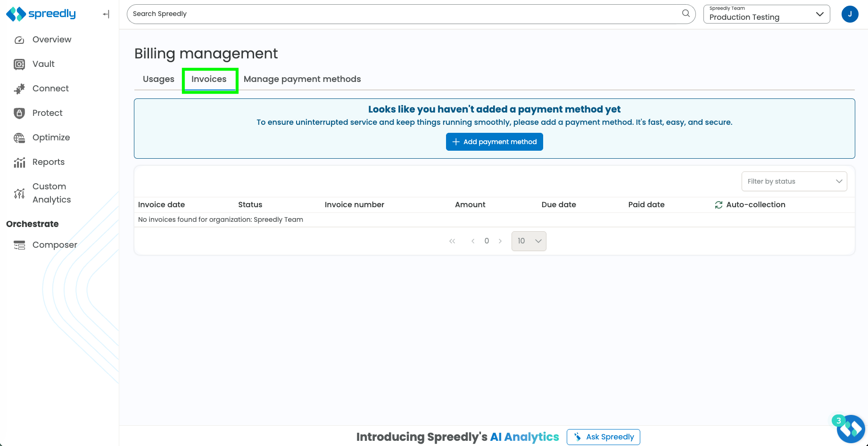Switch to the Usages tab
The width and height of the screenshot is (868, 446).
click(158, 79)
